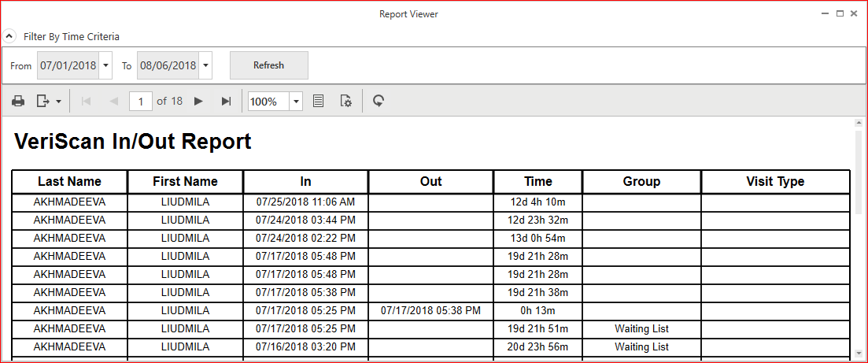The image size is (868, 363).
Task: Click the vertical scrollbar down arrow
Action: click(859, 353)
